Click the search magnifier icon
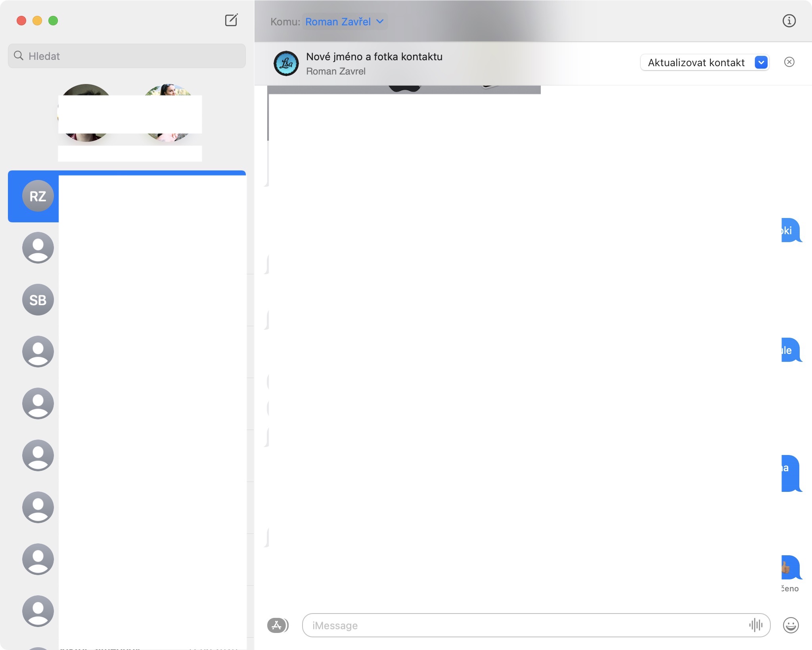 click(x=18, y=55)
